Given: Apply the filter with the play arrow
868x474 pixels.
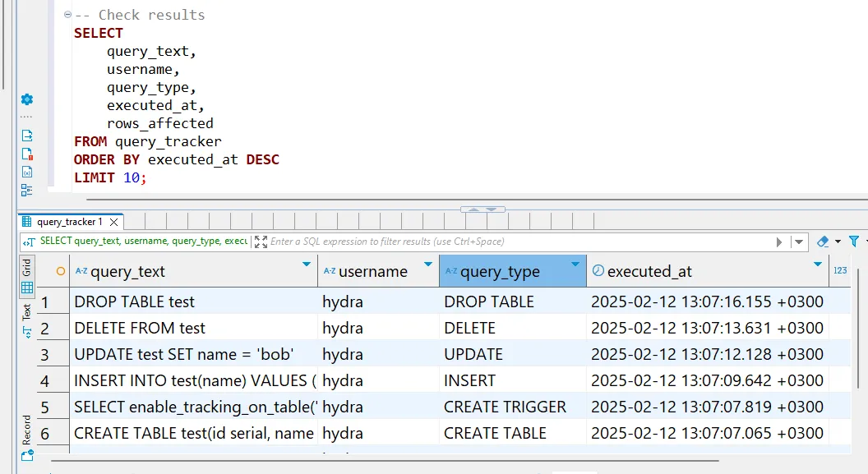Looking at the screenshot, I should tap(779, 242).
